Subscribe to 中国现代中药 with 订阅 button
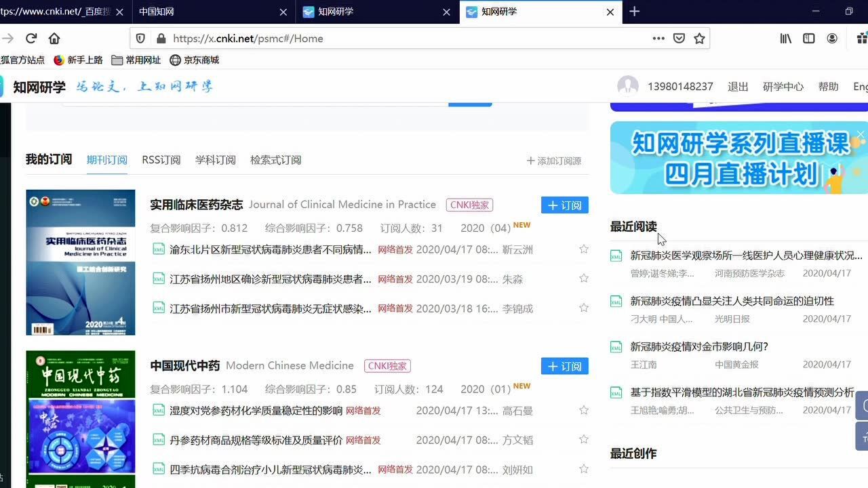The image size is (868, 488). [565, 366]
